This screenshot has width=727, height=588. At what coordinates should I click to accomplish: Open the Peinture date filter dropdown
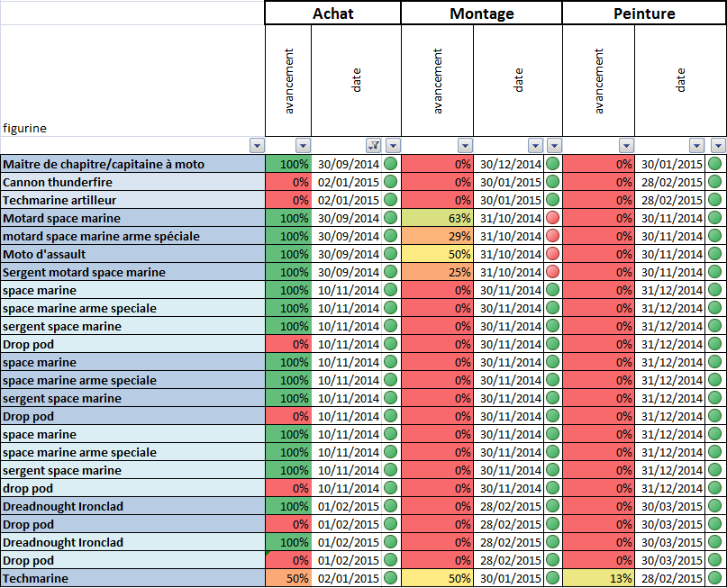coord(697,146)
